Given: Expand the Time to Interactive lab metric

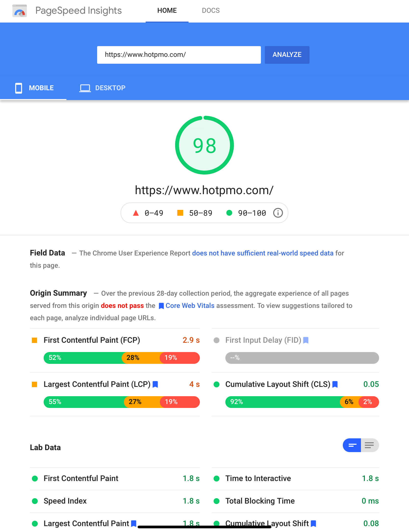Looking at the screenshot, I should [x=258, y=478].
